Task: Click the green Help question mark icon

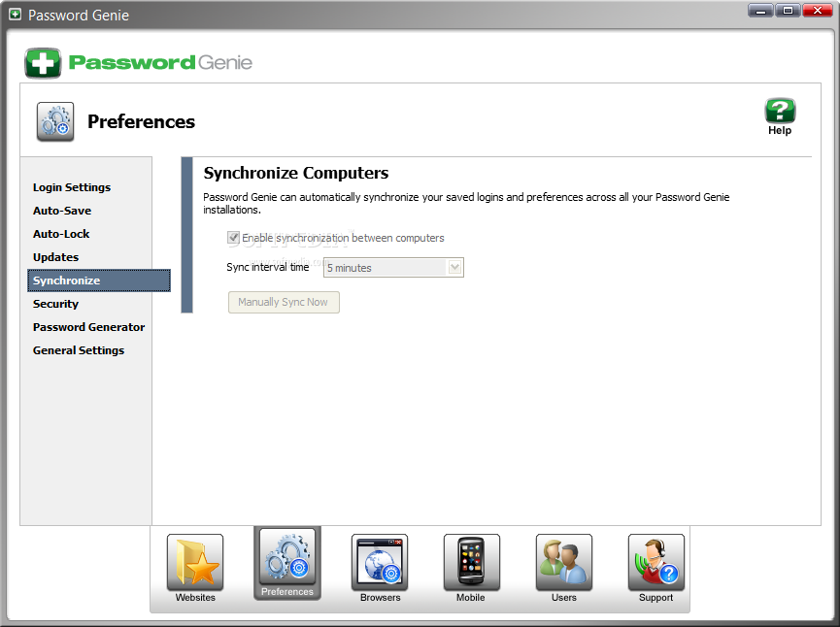Action: (780, 111)
